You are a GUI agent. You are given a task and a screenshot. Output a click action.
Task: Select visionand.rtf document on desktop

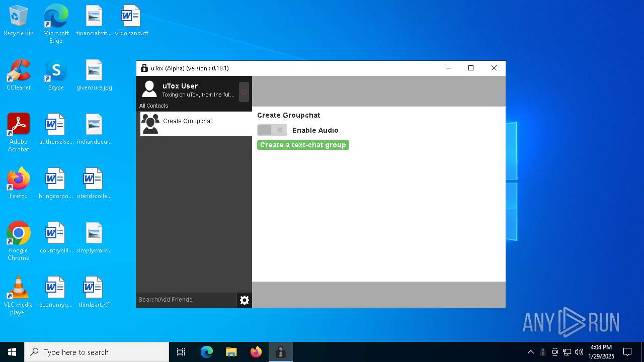point(131,21)
